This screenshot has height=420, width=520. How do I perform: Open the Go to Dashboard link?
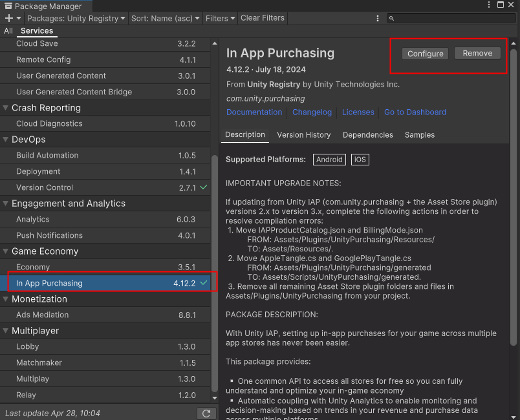click(x=415, y=112)
